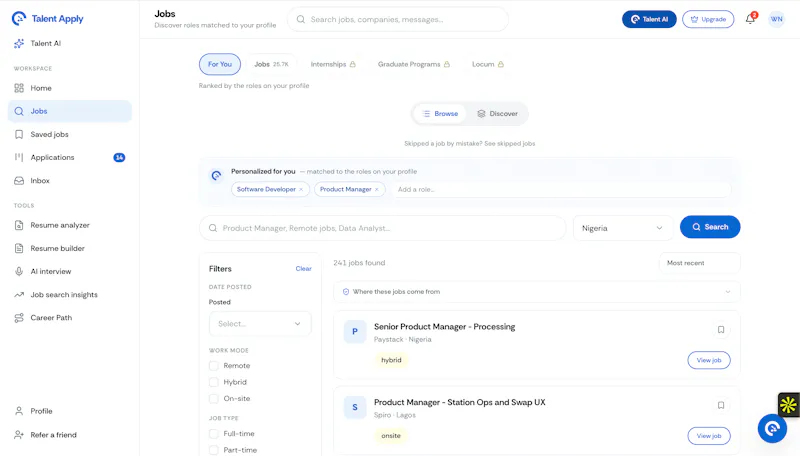Click the AI interview microphone icon

pyautogui.click(x=19, y=271)
